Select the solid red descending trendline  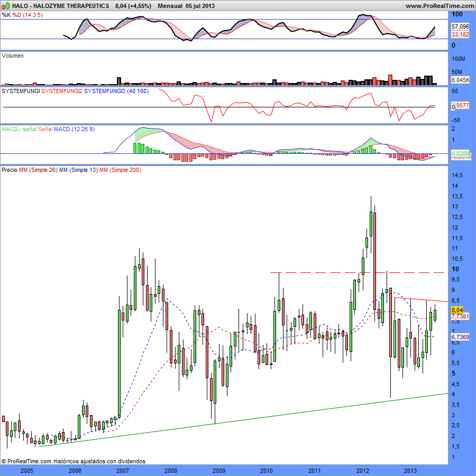[x=421, y=299]
